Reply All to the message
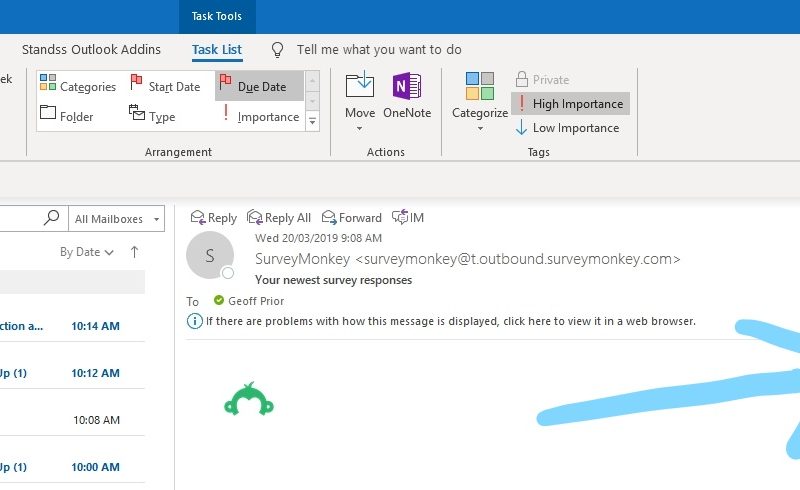Image resolution: width=800 pixels, height=490 pixels. (279, 218)
